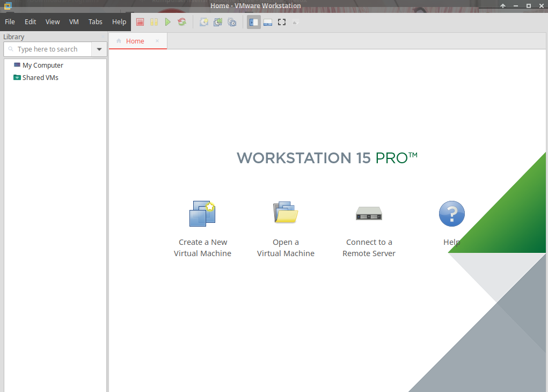Open the View menu
The image size is (548, 392).
pos(53,21)
